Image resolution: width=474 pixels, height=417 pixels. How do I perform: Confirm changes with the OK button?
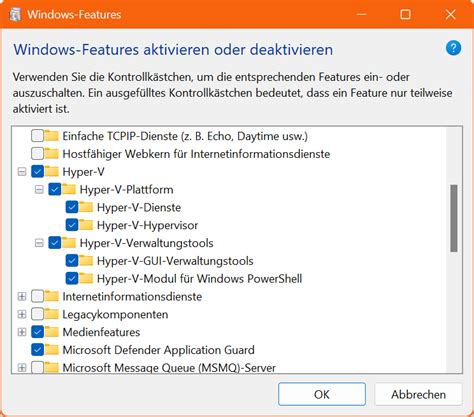point(322,394)
